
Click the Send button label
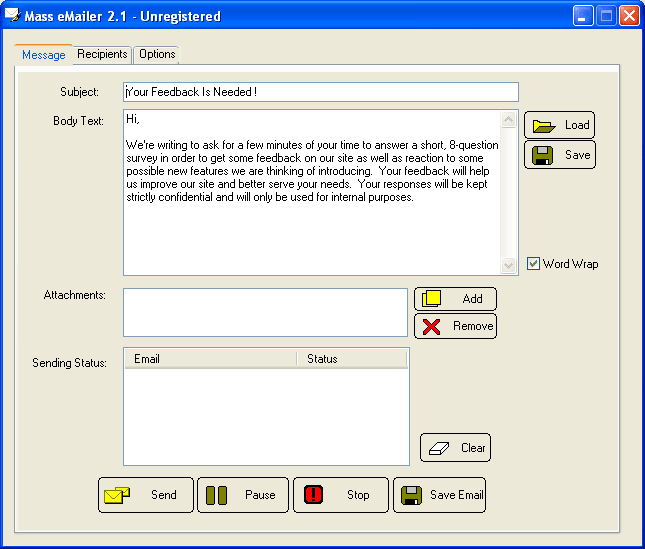pos(164,494)
